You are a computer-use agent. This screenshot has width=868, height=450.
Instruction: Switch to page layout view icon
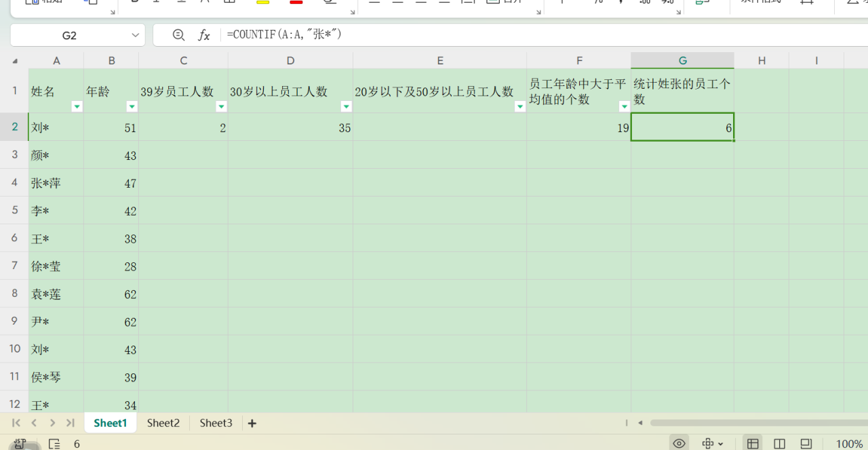point(779,444)
